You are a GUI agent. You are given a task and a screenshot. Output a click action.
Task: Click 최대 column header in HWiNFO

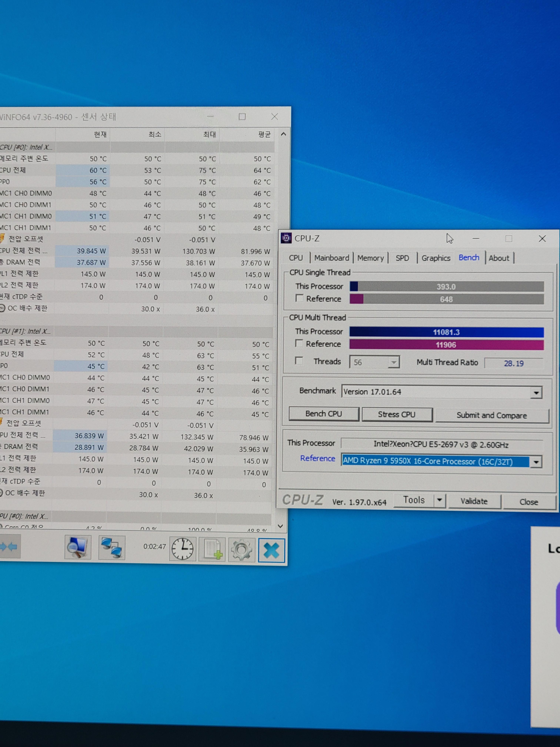tap(209, 134)
